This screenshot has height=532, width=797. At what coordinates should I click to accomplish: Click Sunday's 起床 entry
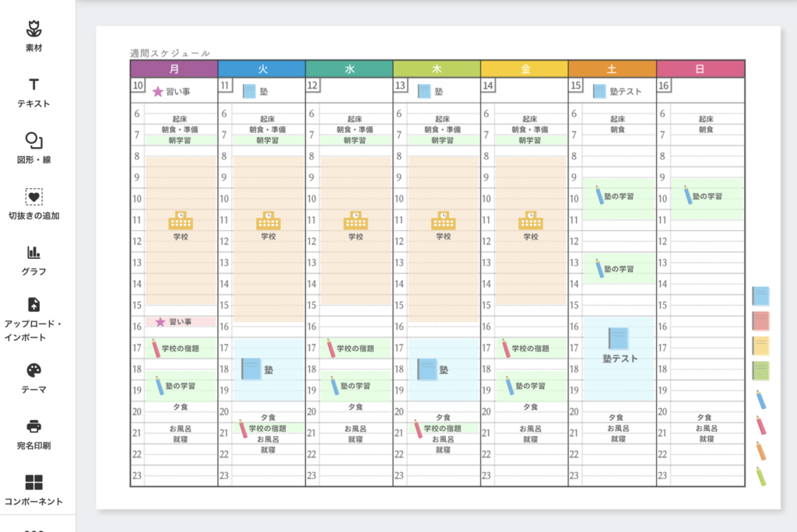pos(705,119)
